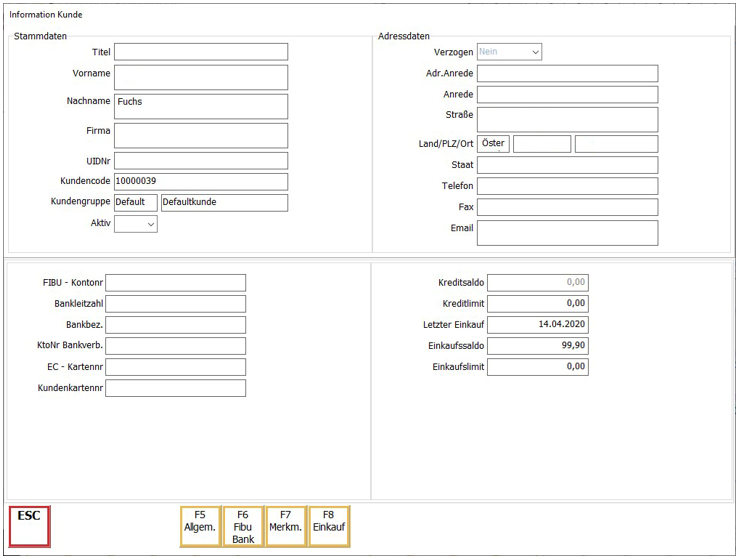Click the Firma text field
Screen dimensions: 739x557
click(201, 135)
